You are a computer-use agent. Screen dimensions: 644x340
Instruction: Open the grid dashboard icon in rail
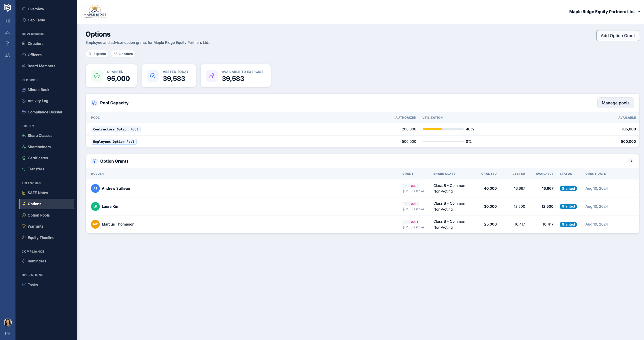click(7, 21)
